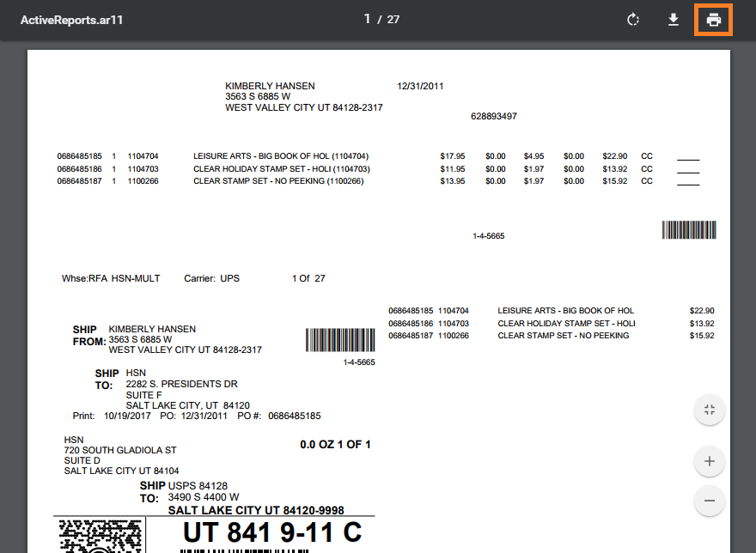
Task: Click the 1-4-5665 label beside top barcode
Action: [489, 236]
